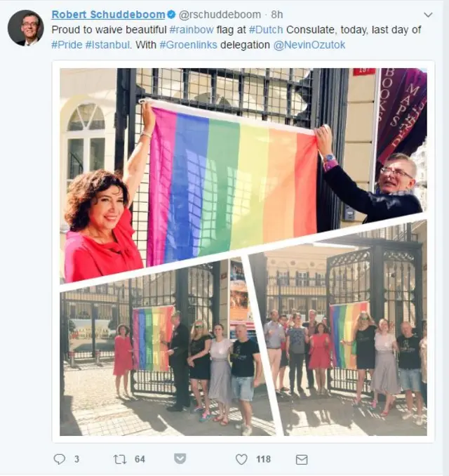Screen dimensions: 449x476
Task: Follow the #Pride hashtag link
Action: (x=67, y=45)
